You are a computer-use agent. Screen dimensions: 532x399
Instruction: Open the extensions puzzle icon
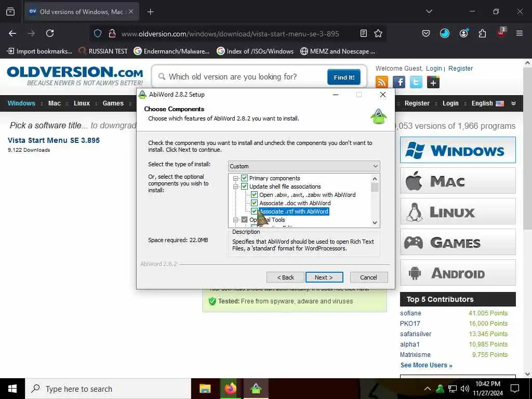482,33
